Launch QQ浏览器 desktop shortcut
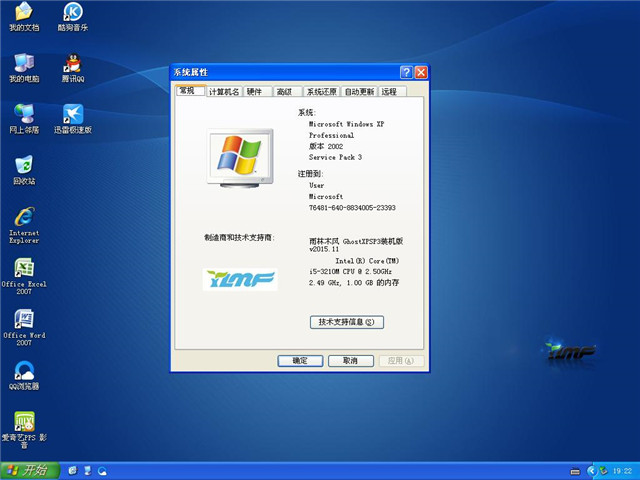This screenshot has height=480, width=640. pos(24,376)
